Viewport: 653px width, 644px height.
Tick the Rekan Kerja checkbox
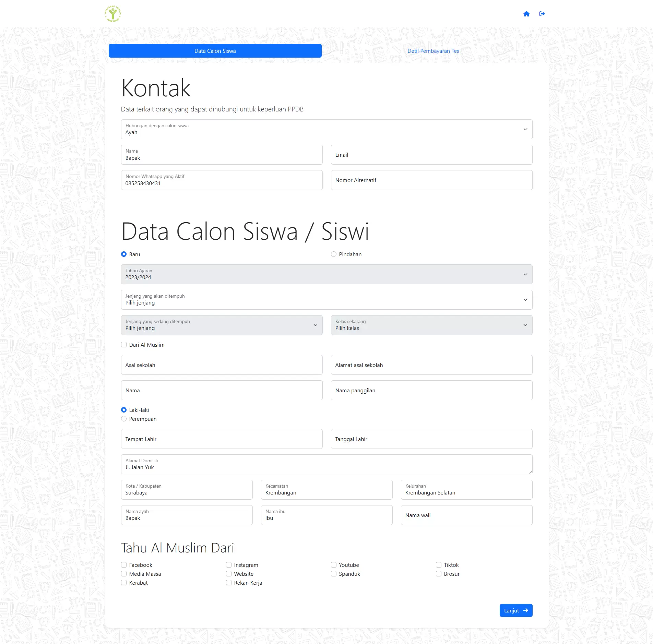(x=229, y=583)
